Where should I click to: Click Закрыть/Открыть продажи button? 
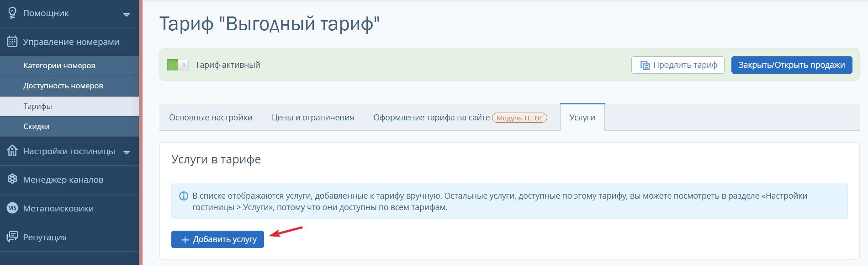(x=792, y=65)
